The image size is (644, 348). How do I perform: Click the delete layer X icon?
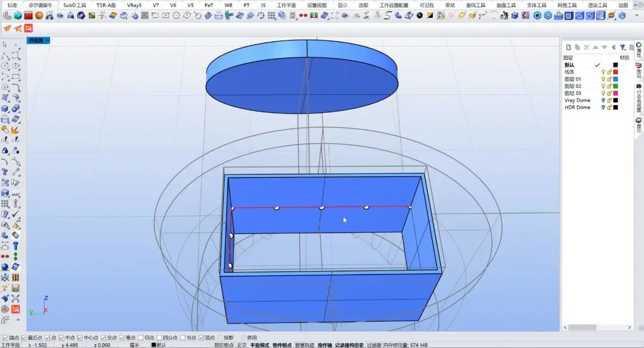[586, 47]
